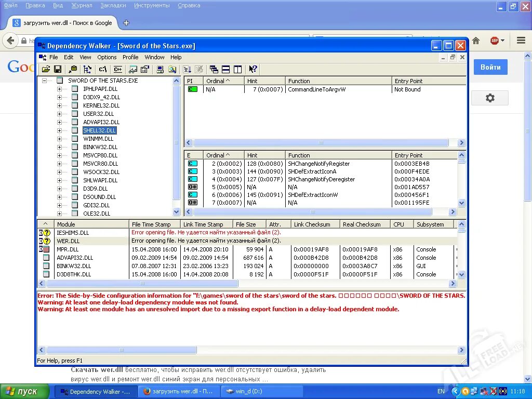Open the Window menu
532x399 pixels.
154,57
